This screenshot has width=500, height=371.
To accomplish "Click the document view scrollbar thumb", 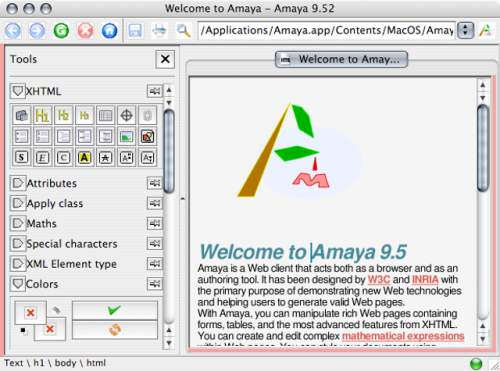I will (483, 148).
